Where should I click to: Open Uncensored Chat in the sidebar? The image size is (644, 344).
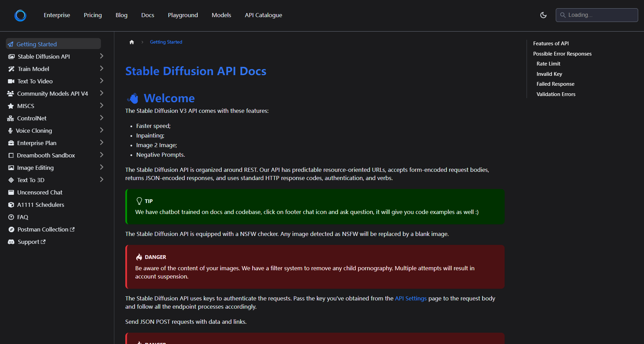(39, 192)
